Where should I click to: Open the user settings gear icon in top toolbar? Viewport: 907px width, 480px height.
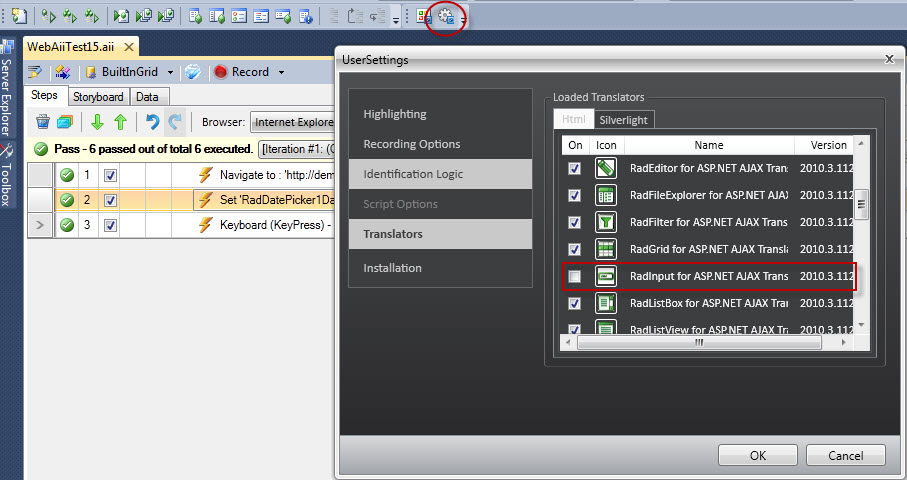pos(445,16)
